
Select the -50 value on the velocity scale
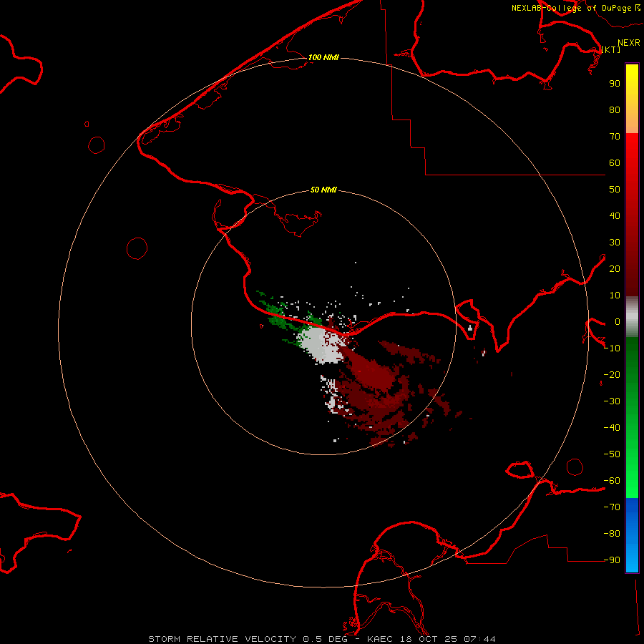[612, 454]
